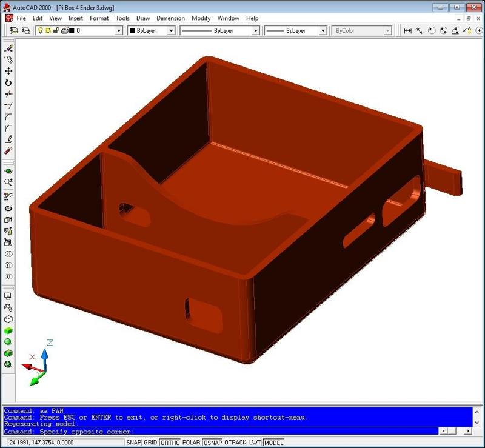Open the Insert menu
Screen dimensions: 485x448
click(76, 18)
